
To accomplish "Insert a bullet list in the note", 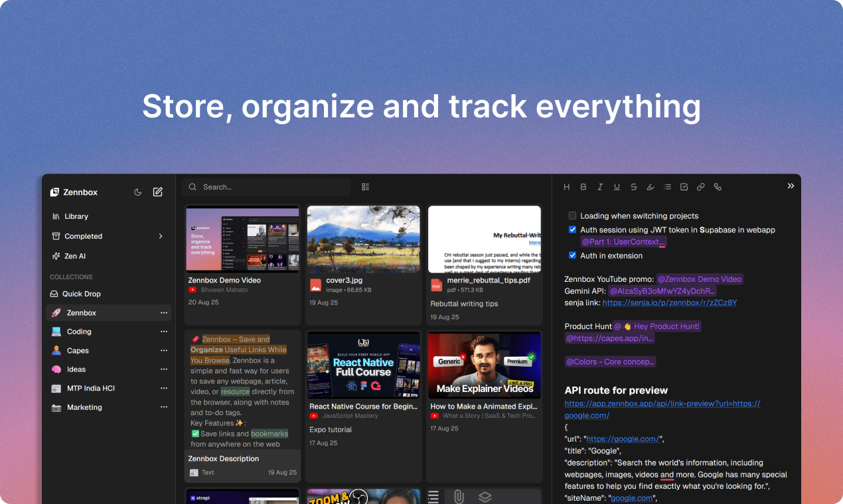I will pos(667,187).
